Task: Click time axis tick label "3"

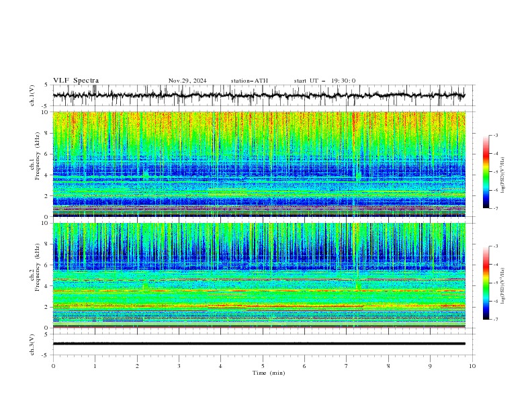Action: click(179, 366)
